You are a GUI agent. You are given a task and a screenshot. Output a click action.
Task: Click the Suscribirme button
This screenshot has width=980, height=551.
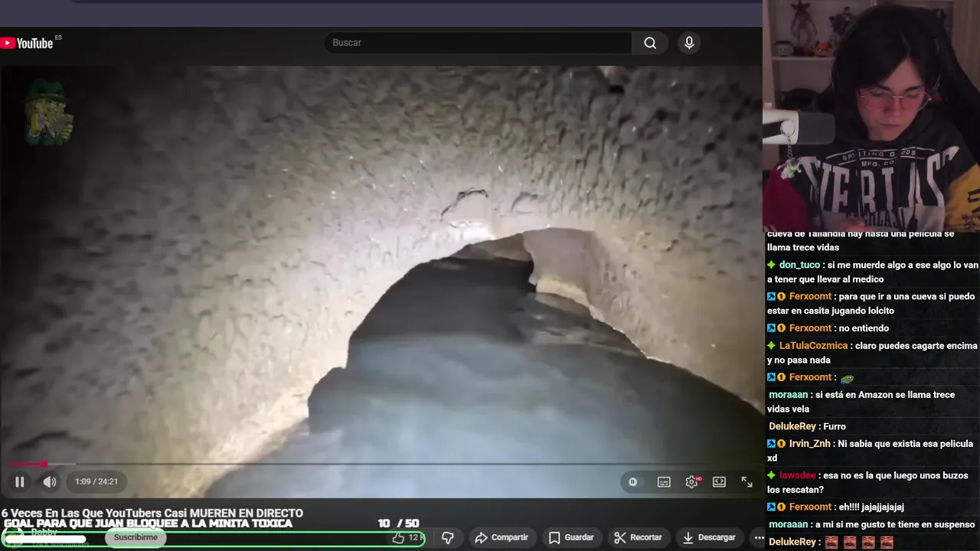136,537
